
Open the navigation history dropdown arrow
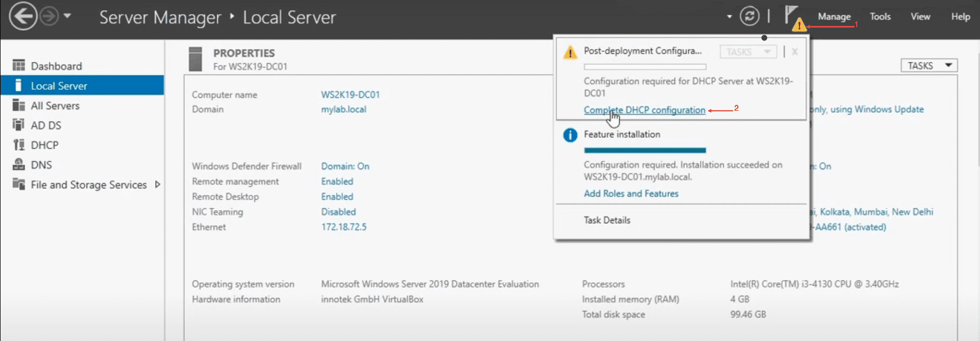(x=68, y=16)
